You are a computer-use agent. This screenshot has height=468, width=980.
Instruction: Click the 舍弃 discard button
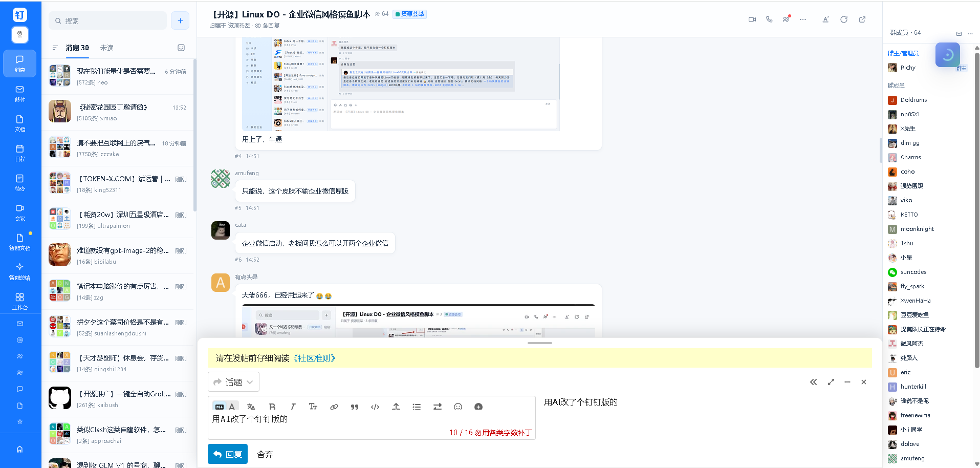(x=265, y=454)
